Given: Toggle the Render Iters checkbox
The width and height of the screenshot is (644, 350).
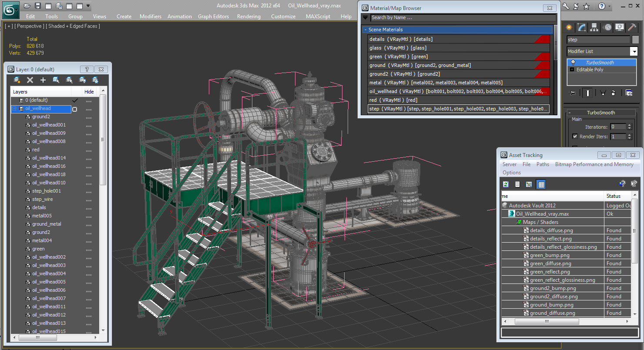Looking at the screenshot, I should point(575,137).
